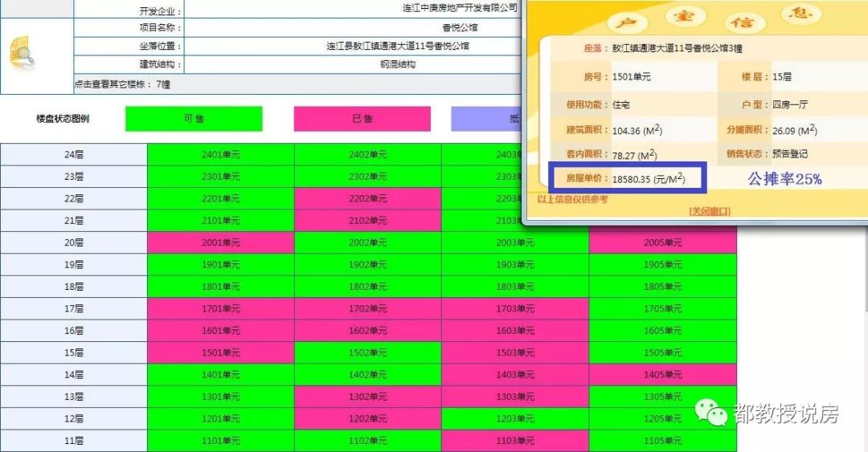Click sold unit 1703单元
868x452 pixels.
[x=515, y=309]
